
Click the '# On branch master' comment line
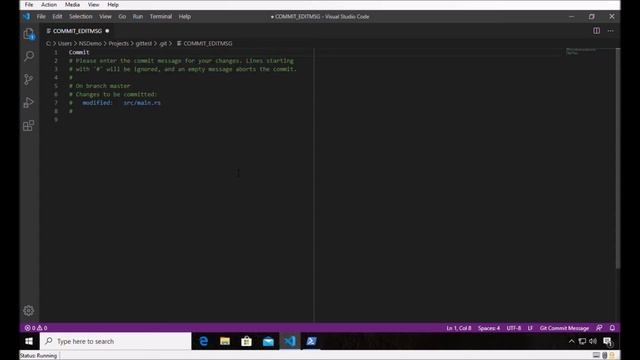pyautogui.click(x=100, y=86)
